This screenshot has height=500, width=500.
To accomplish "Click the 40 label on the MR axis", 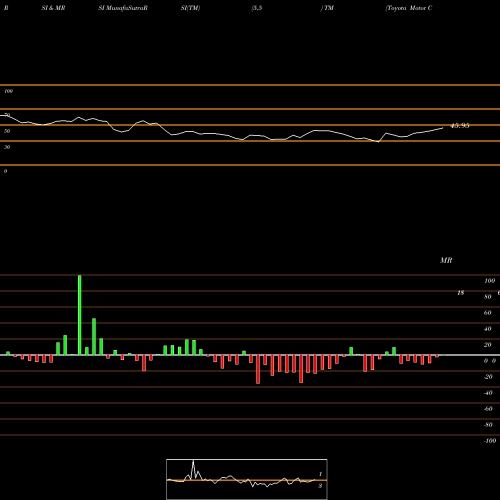I will tap(488, 329).
